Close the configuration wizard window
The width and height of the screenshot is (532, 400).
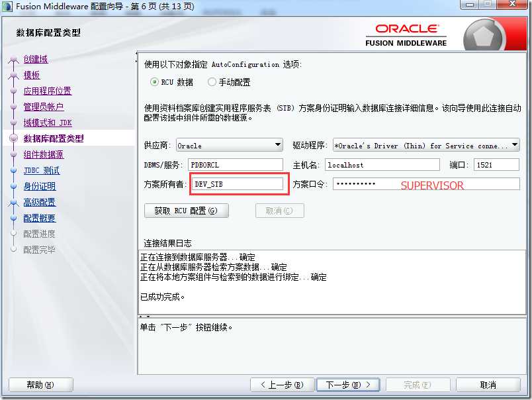pos(512,4)
